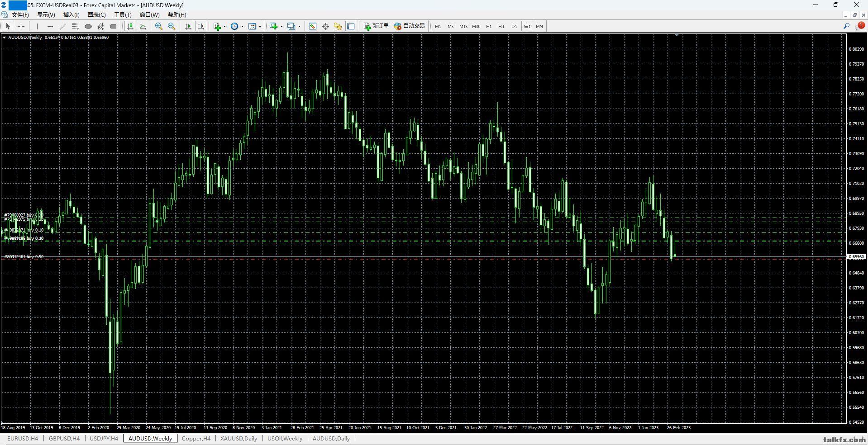Open the notifications bubble icon
This screenshot has width=868, height=445.
(859, 26)
